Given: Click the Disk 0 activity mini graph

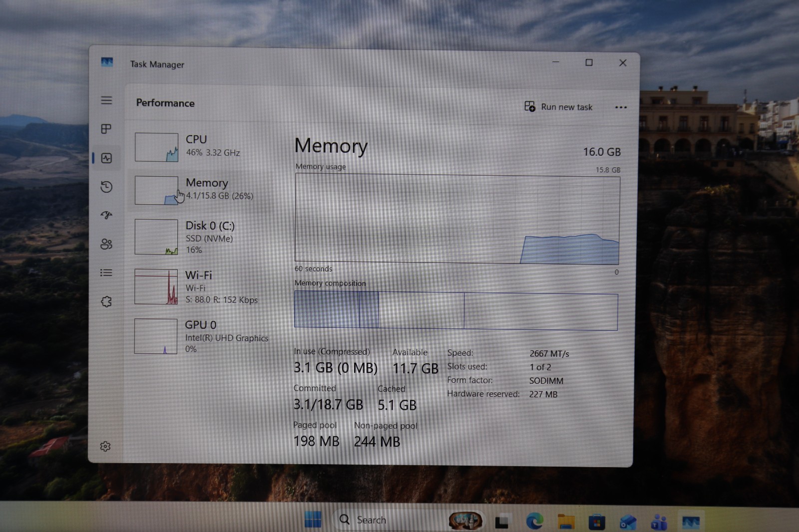Looking at the screenshot, I should 156,237.
